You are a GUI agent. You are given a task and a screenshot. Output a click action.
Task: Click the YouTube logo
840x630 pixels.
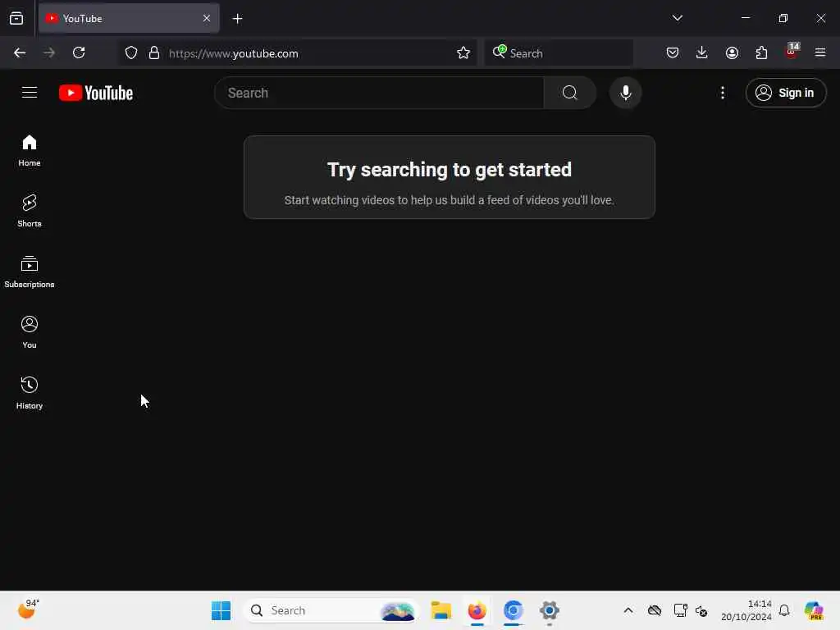96,93
